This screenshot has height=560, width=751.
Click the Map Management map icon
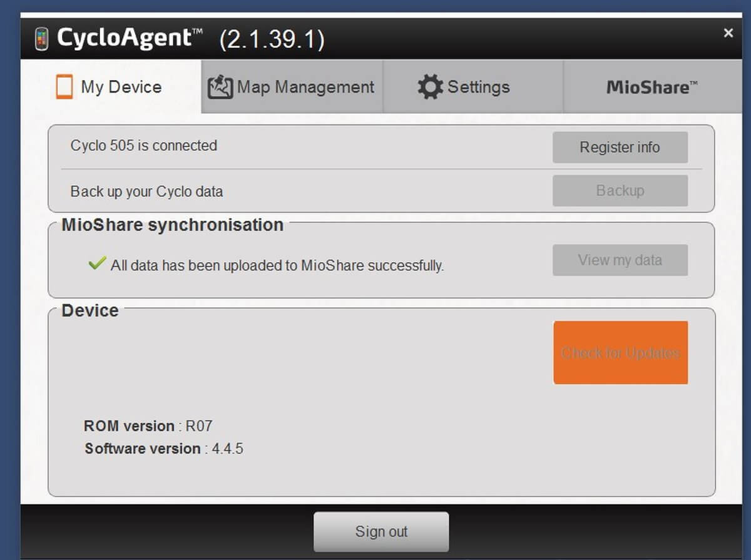[x=220, y=87]
